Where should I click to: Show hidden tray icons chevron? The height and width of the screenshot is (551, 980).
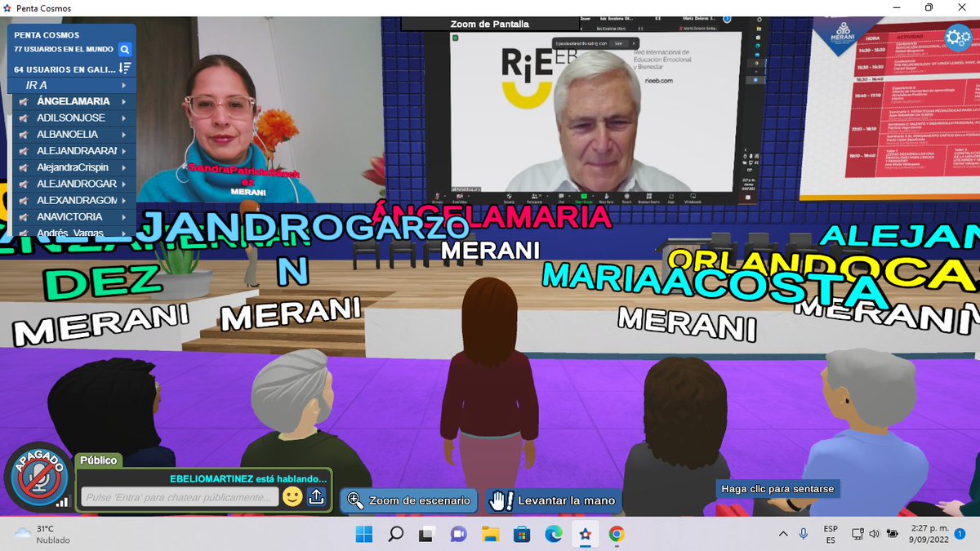[x=783, y=534]
